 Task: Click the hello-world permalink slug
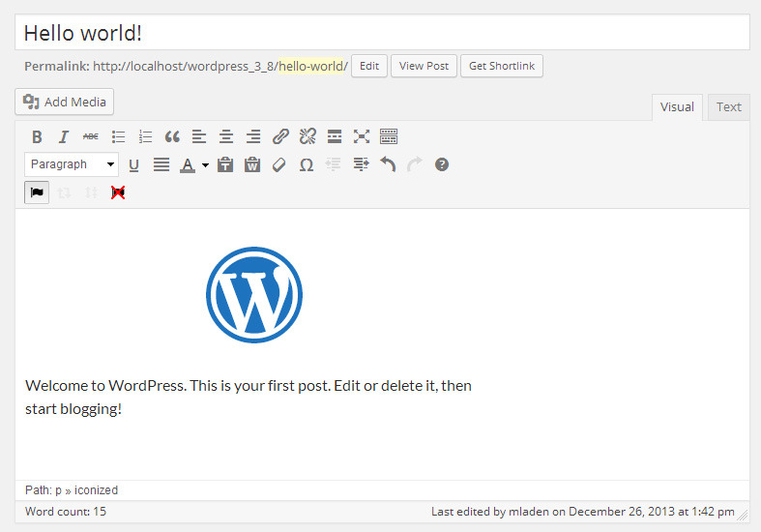pyautogui.click(x=311, y=66)
